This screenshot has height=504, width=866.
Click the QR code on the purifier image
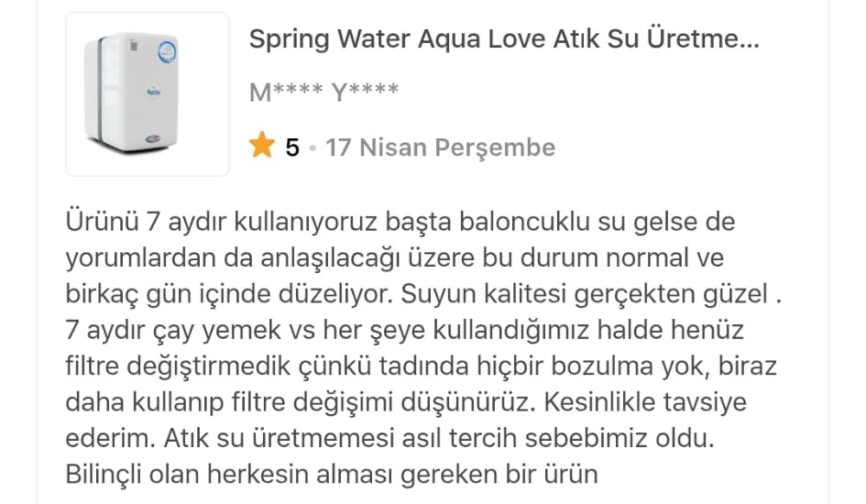[x=133, y=46]
